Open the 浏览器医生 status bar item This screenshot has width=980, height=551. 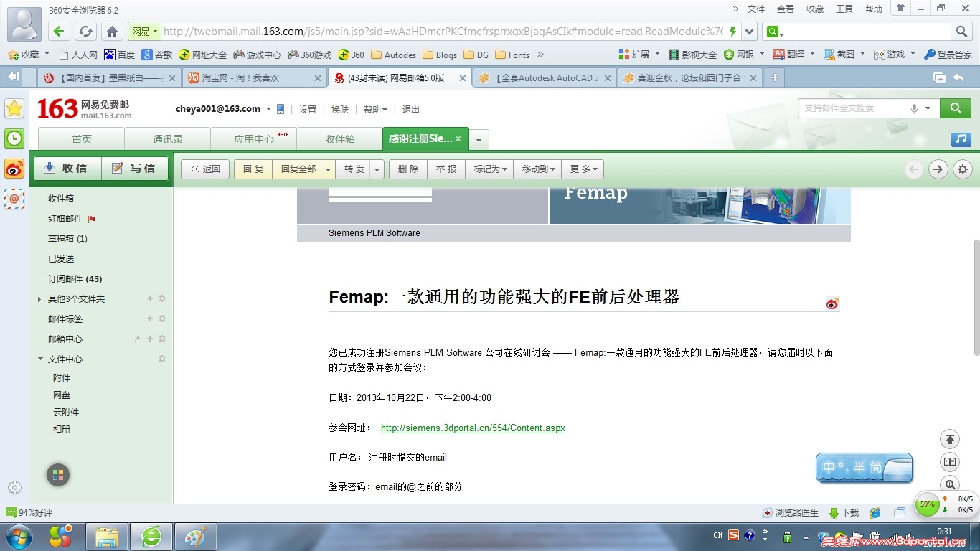791,513
